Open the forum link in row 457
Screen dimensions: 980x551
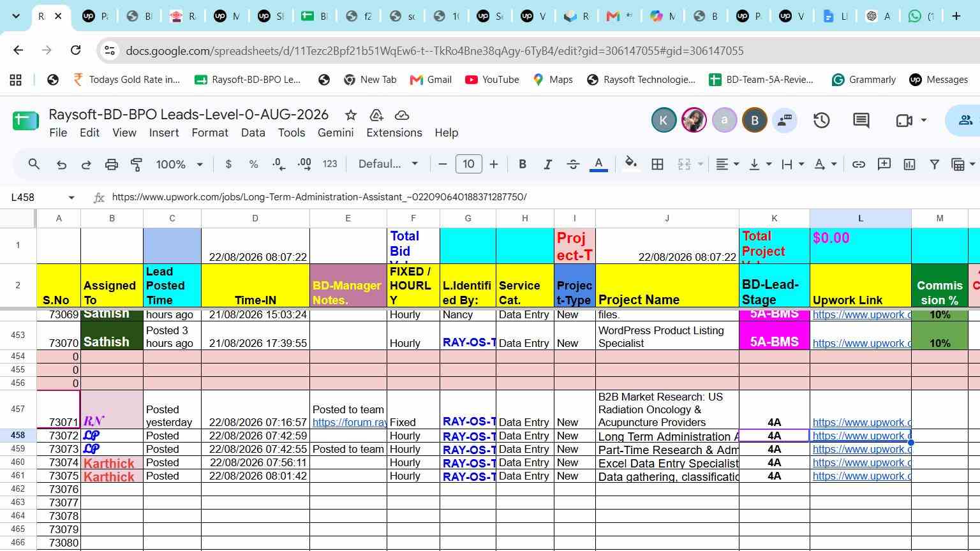click(349, 423)
